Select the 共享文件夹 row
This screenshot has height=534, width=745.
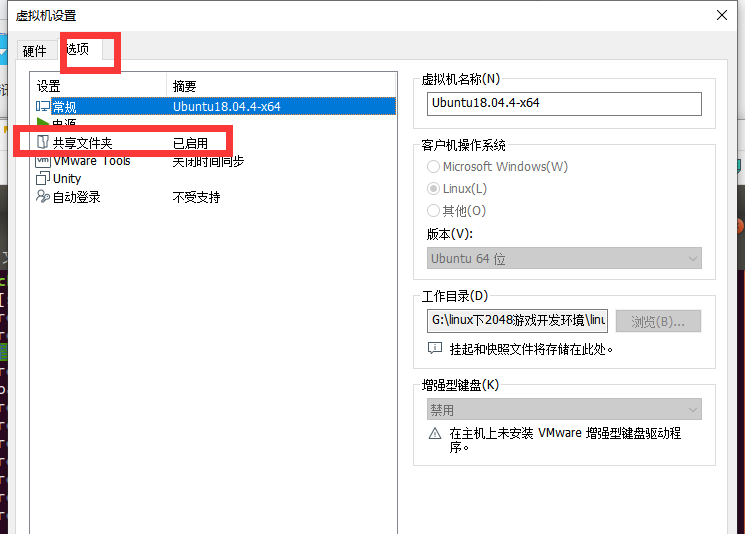click(215, 143)
